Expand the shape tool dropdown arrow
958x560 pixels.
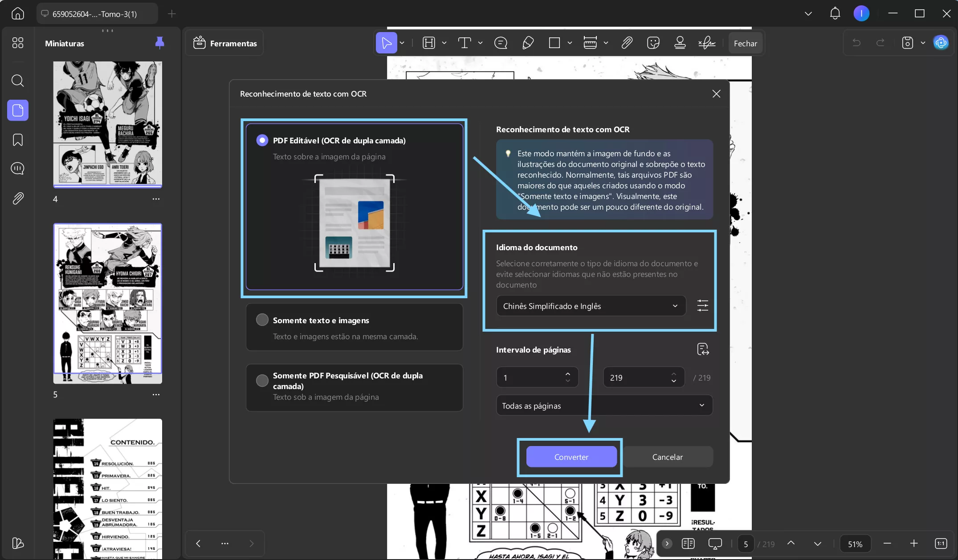570,43
